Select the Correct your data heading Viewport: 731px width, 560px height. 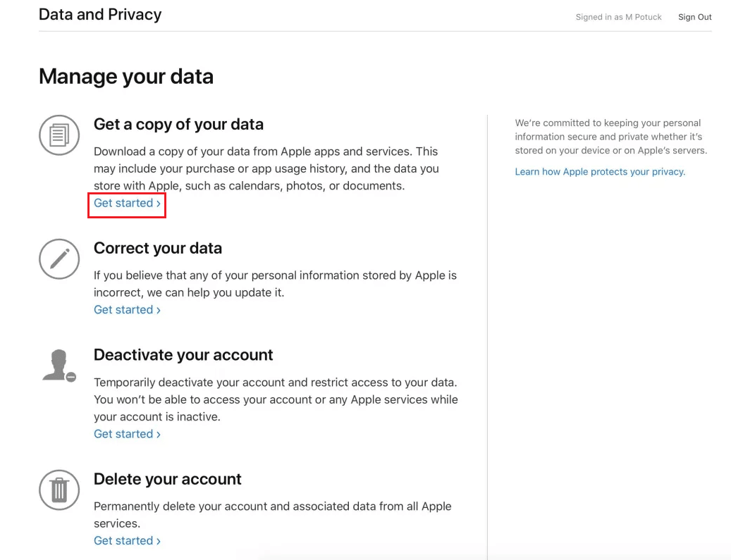(x=158, y=249)
